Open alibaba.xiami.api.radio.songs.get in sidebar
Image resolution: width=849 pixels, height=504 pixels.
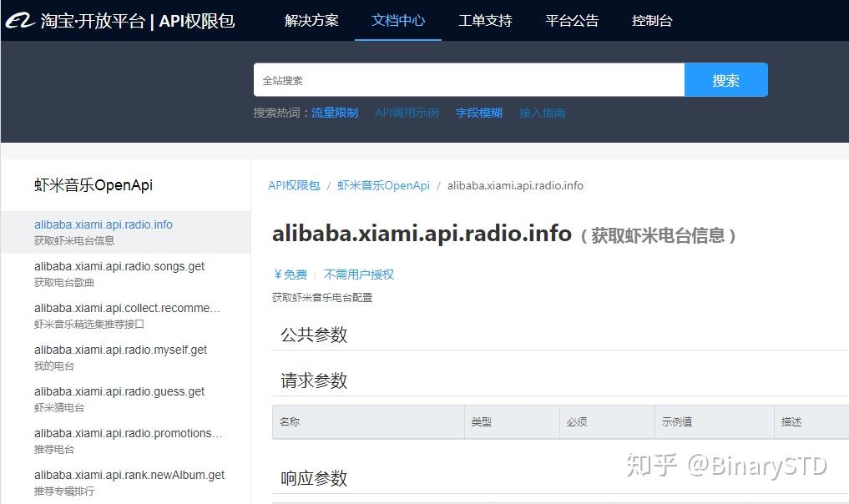[119, 266]
